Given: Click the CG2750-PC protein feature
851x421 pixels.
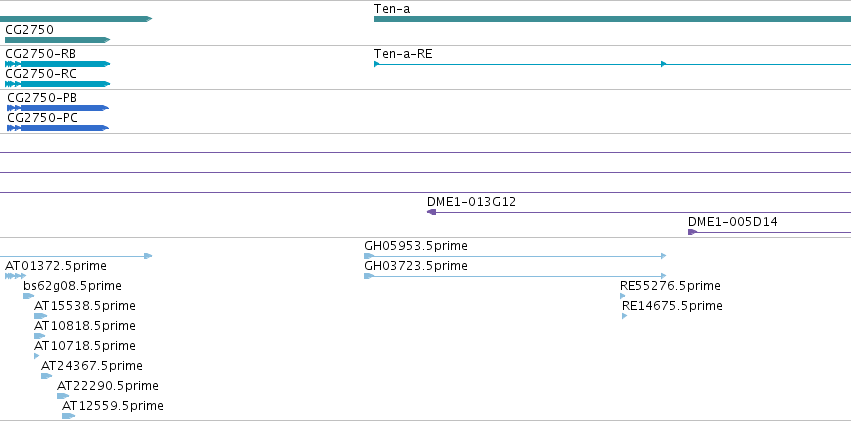Looking at the screenshot, I should [58, 128].
